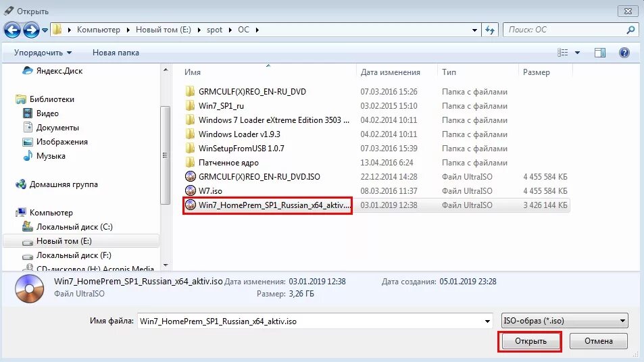Open the view options dropdown arrow
Screen dimensions: 644x362
[577, 53]
